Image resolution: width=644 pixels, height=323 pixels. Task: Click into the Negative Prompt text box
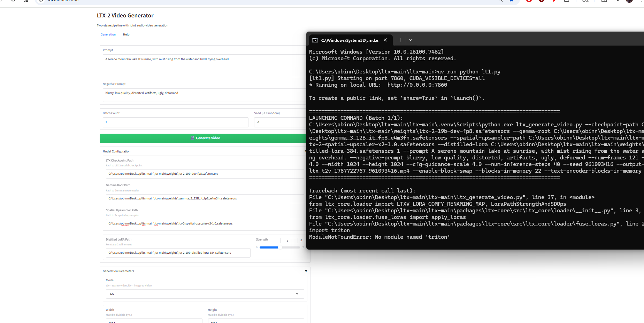tap(205, 95)
